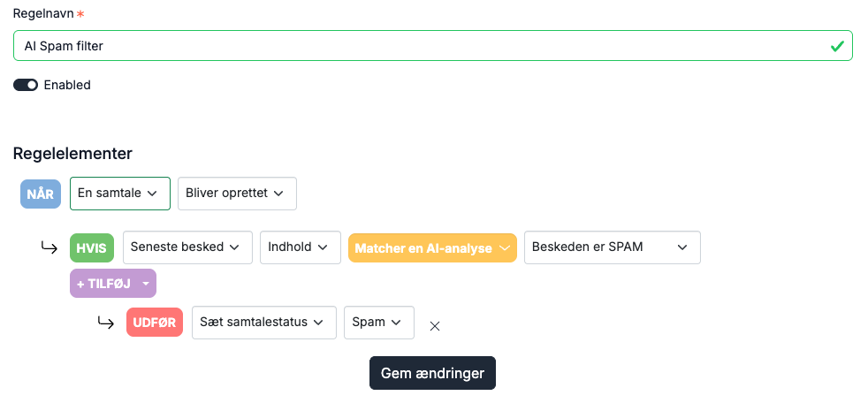Click the red UDFØR badge
The width and height of the screenshot is (868, 403).
click(x=155, y=323)
